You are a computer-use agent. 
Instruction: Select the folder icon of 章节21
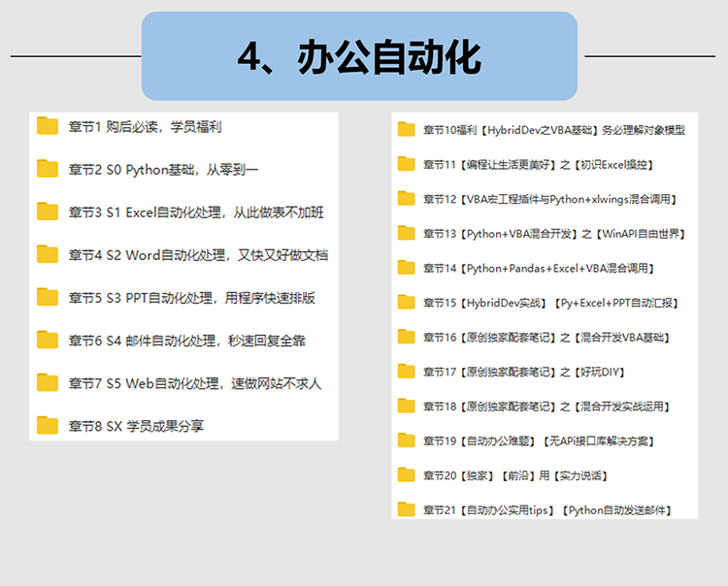tap(407, 509)
